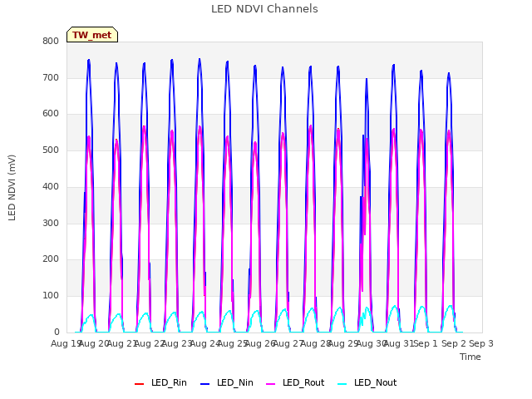
Task: Click the 200 tick label on Y-axis
Action: click(x=51, y=259)
